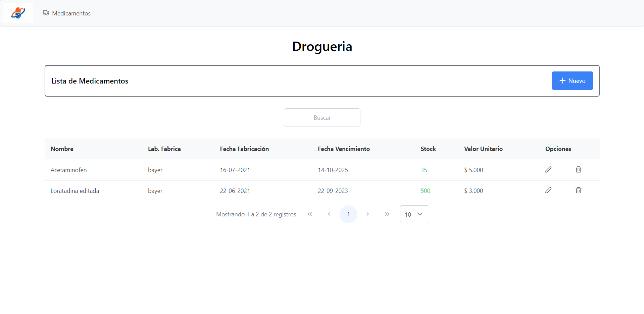Open the Medicamentos menu item

click(x=67, y=13)
